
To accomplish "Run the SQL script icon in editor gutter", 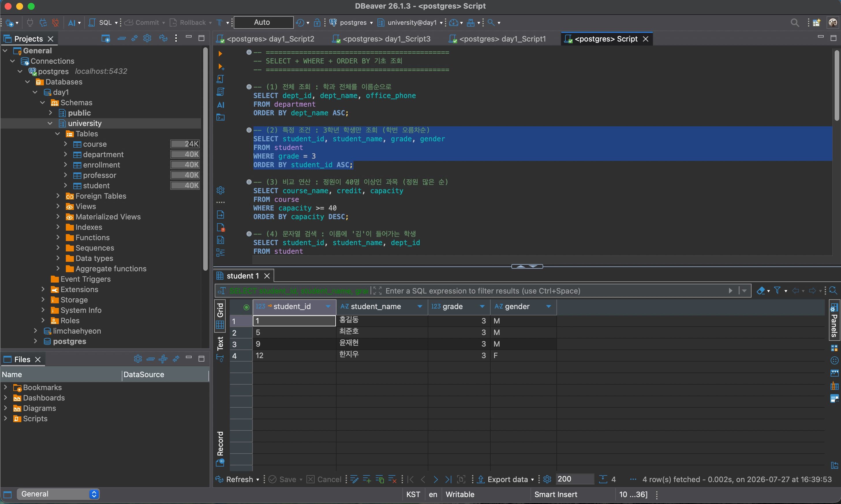I will pos(220,79).
